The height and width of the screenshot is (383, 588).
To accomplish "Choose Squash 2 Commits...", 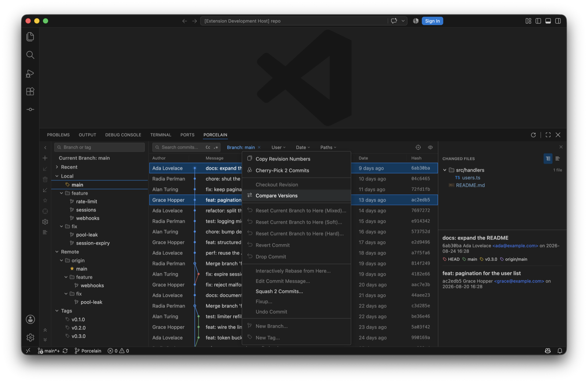I will point(296,291).
